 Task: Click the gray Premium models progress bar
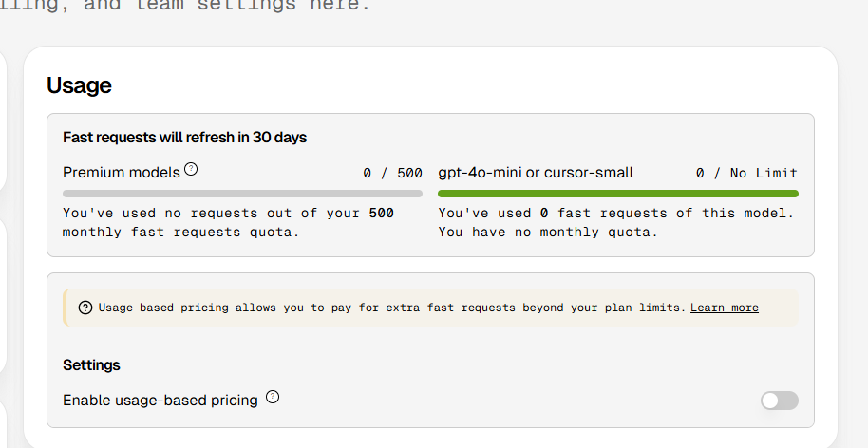point(242,194)
